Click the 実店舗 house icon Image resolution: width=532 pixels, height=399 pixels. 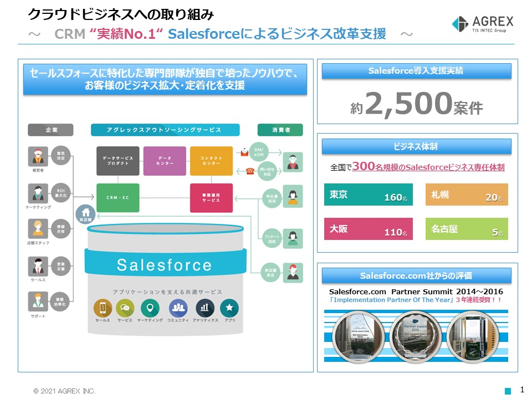coord(85,213)
